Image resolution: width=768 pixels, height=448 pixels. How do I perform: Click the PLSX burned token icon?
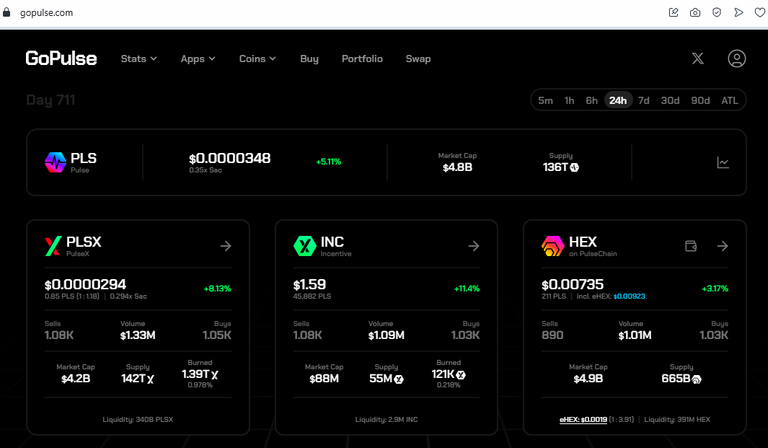pyautogui.click(x=215, y=375)
